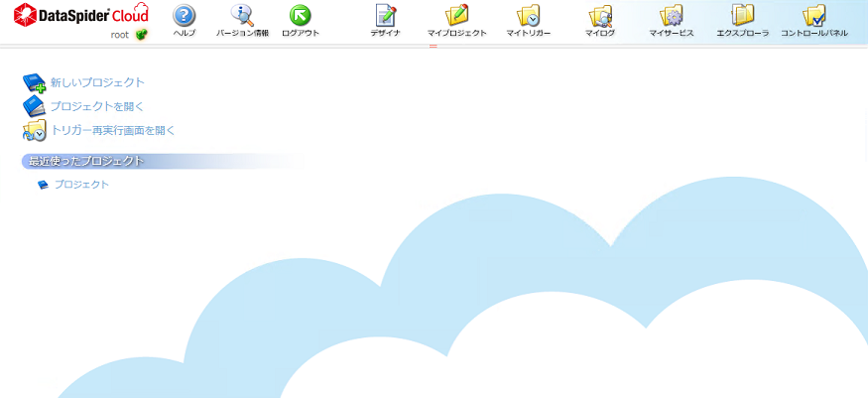868x398 pixels.
Task: Open バージョン情報 (version info) magnifier icon
Action: [x=242, y=16]
